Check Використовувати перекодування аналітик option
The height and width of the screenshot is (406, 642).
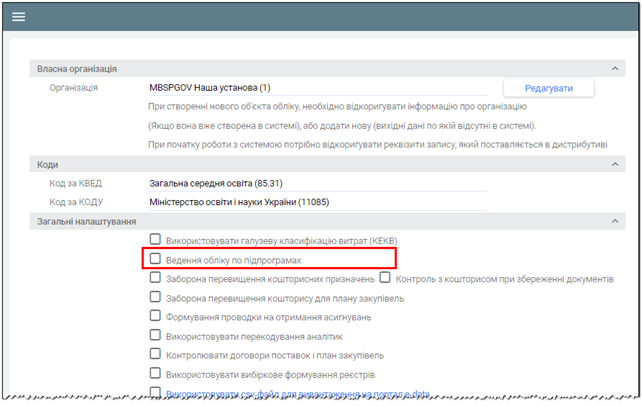[x=155, y=336]
